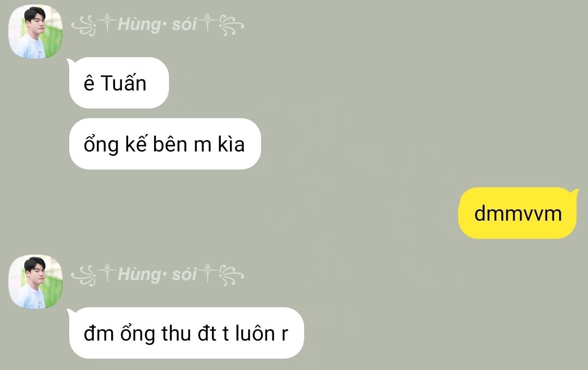The width and height of the screenshot is (588, 370).
Task: Open Hùng sói's top profile avatar
Action: click(35, 32)
